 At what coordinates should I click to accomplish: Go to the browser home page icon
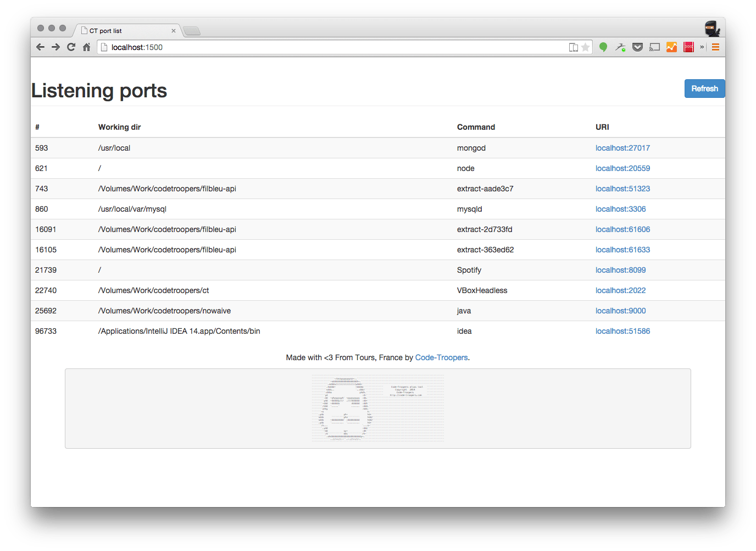click(86, 47)
